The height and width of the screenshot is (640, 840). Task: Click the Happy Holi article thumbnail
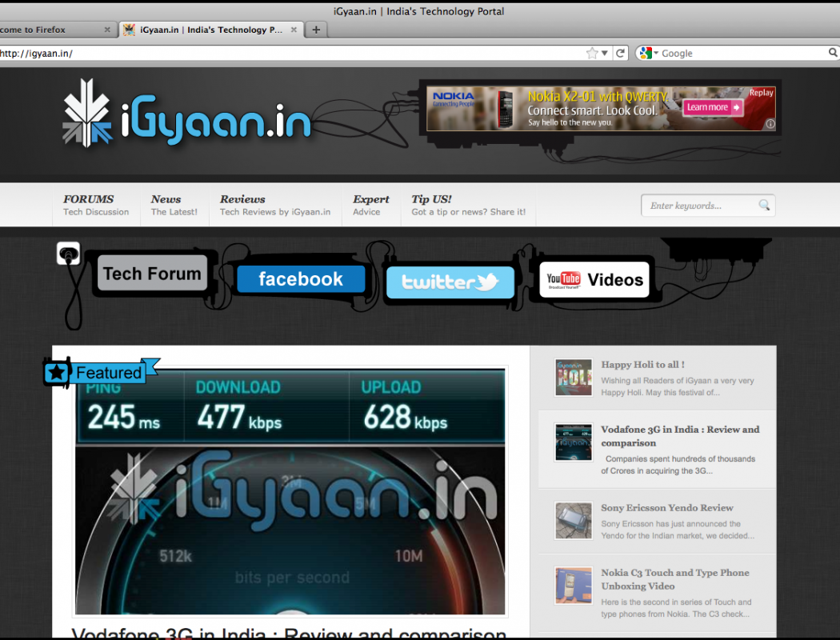click(574, 378)
